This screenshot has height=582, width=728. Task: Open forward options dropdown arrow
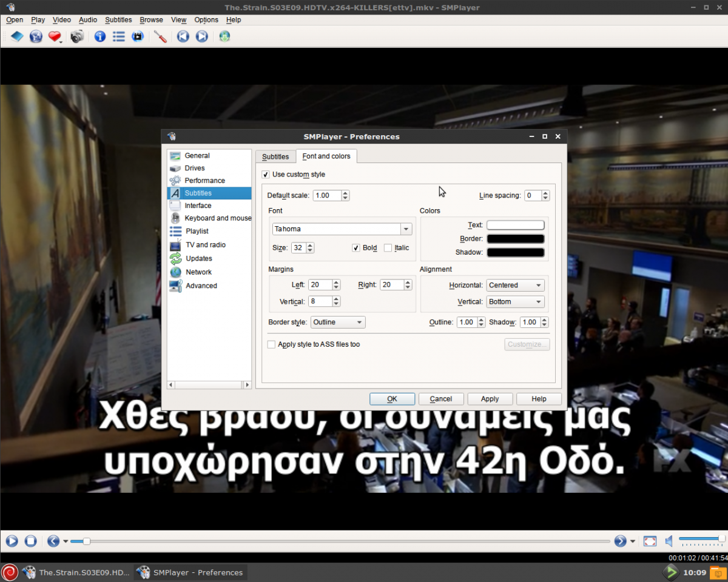[633, 541]
